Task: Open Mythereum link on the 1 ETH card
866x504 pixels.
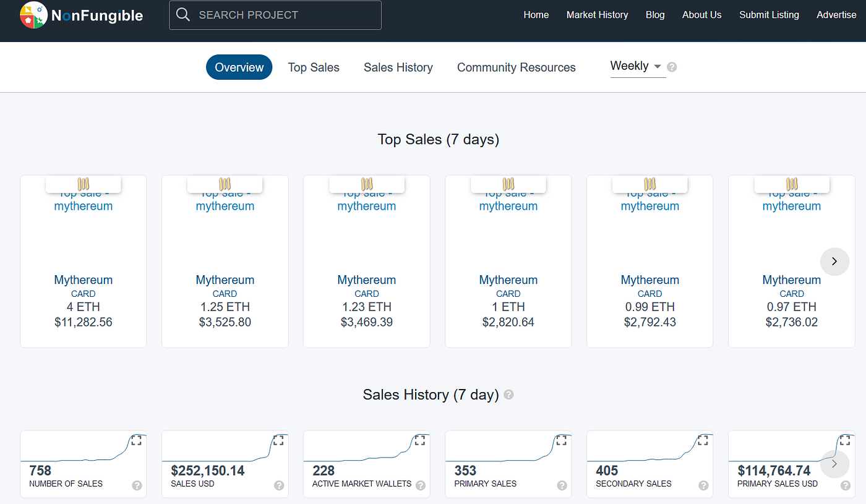Action: pyautogui.click(x=508, y=280)
